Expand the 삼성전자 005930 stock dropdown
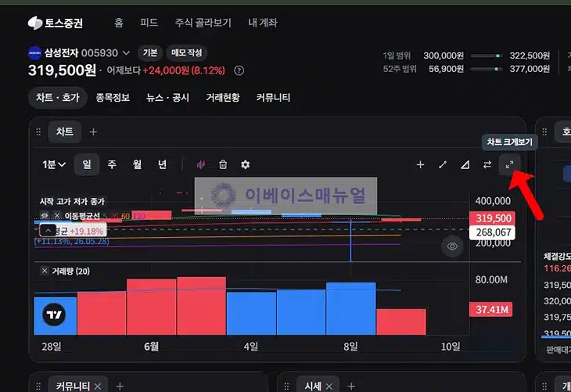Image resolution: width=571 pixels, height=392 pixels. [x=126, y=53]
